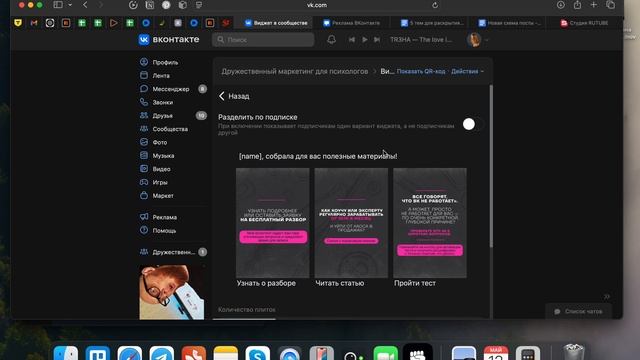Go back in Safari history
Screen dimensions: 640x360
[85, 5]
